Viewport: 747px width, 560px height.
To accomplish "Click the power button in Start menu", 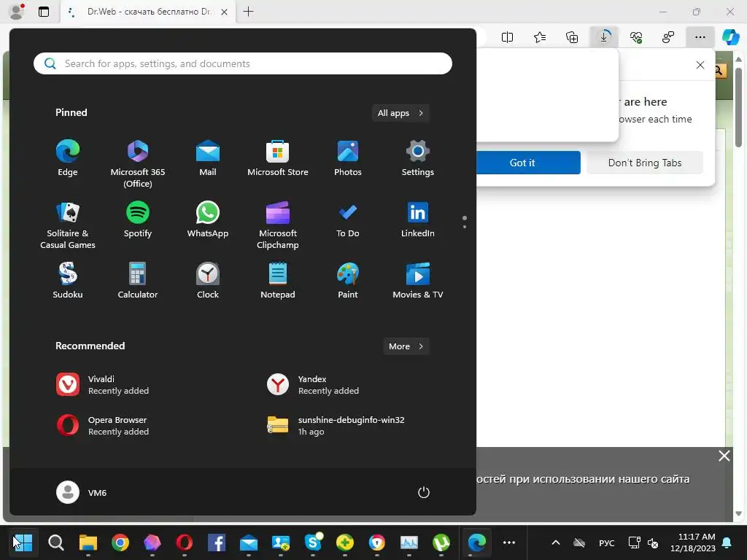I will (424, 492).
